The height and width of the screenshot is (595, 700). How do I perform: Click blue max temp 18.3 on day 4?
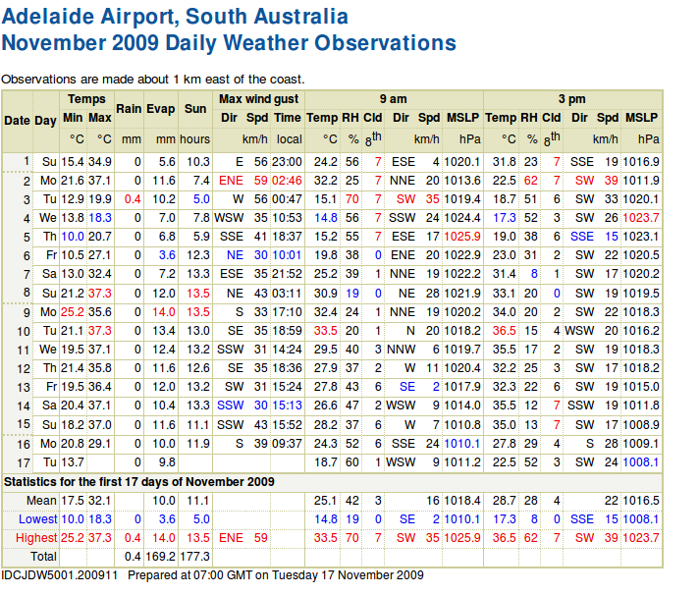99,218
